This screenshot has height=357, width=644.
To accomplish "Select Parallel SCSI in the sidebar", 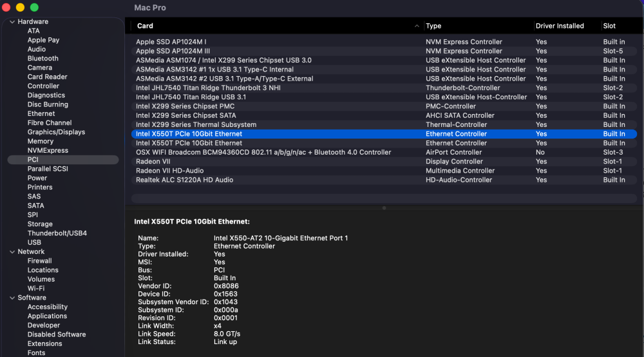I will pyautogui.click(x=48, y=169).
